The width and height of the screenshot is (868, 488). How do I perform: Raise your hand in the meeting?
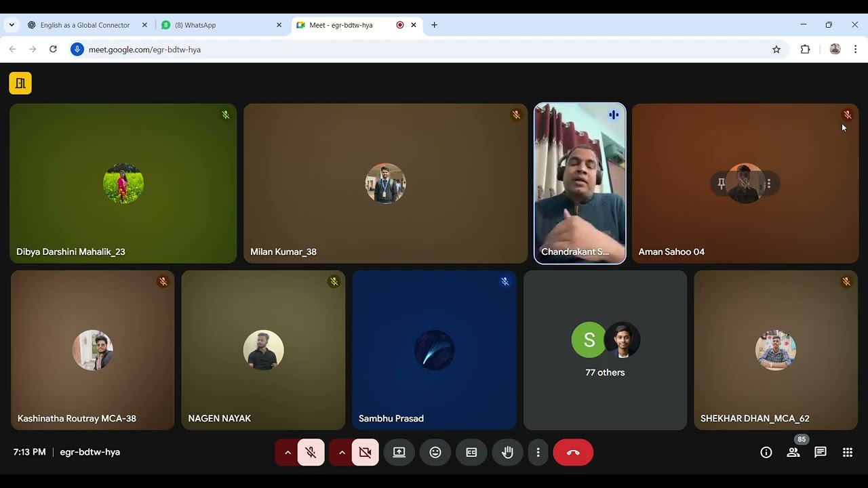click(x=507, y=452)
